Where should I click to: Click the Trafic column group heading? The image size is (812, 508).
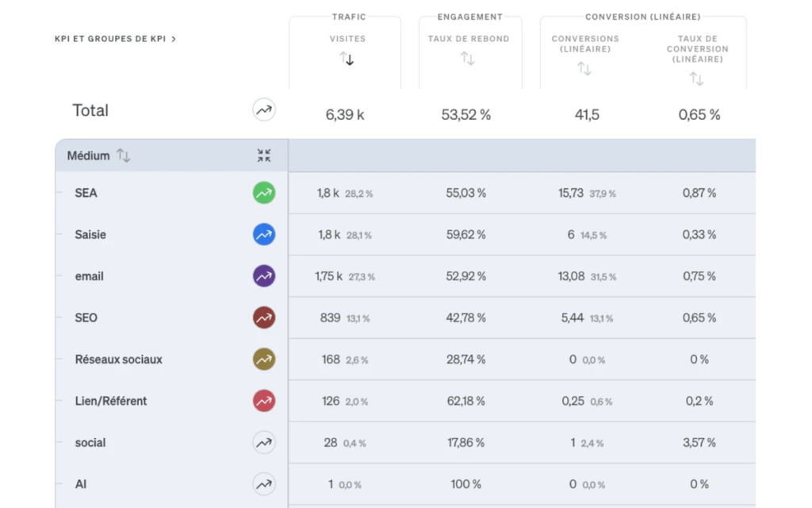[x=349, y=17]
